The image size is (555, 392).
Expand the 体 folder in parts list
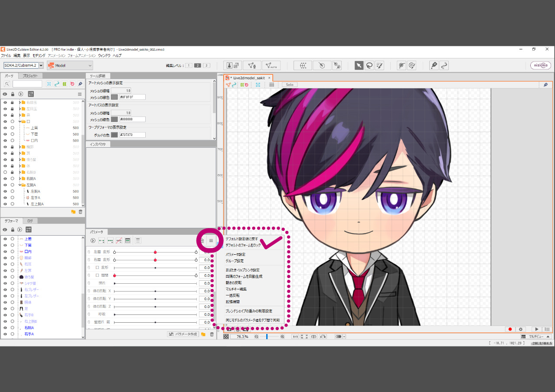[20, 166]
